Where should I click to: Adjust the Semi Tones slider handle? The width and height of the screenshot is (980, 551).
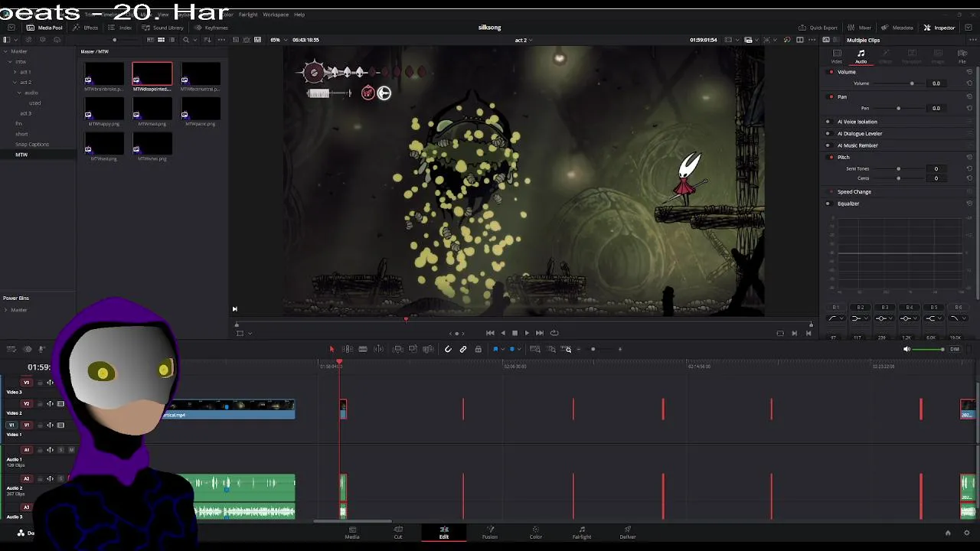tap(898, 168)
